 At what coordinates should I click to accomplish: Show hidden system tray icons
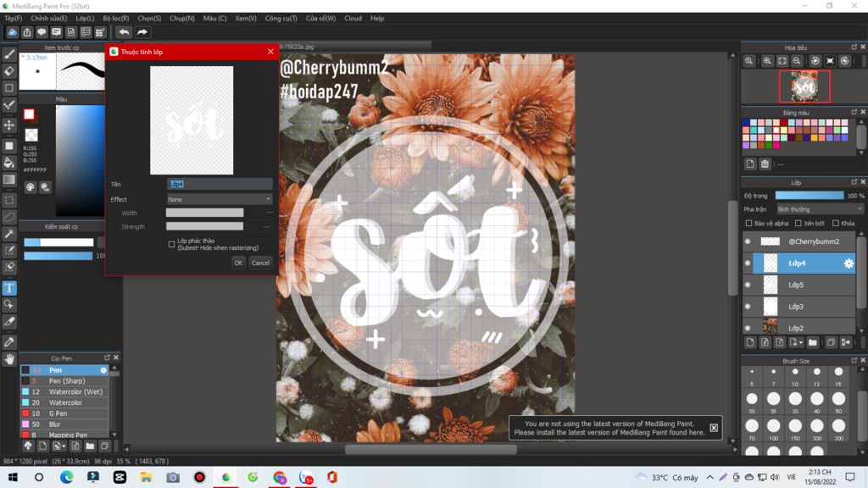[709, 477]
